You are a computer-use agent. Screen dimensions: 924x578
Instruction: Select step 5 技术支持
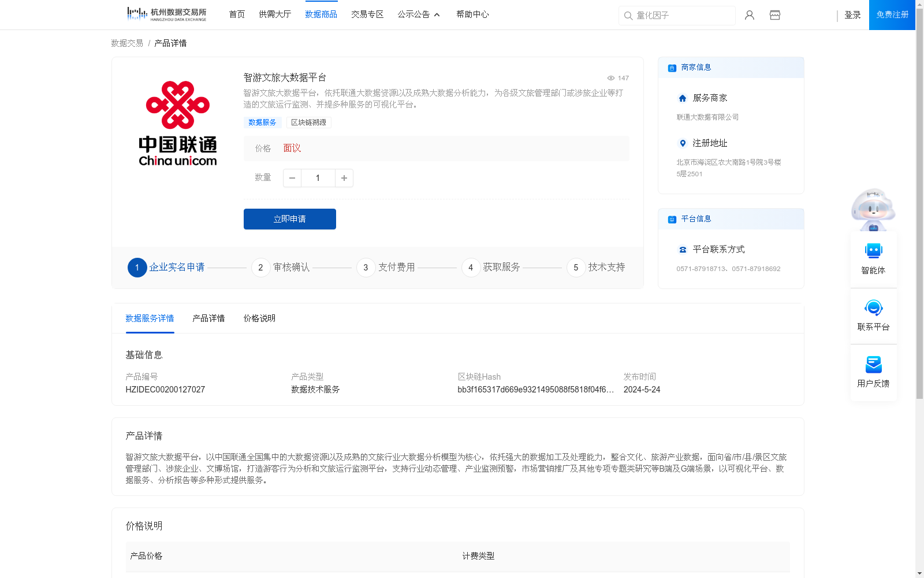click(x=596, y=268)
